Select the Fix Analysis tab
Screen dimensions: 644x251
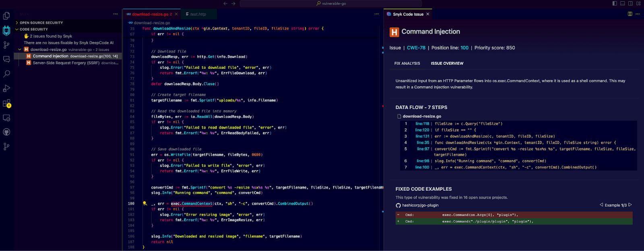pos(407,64)
